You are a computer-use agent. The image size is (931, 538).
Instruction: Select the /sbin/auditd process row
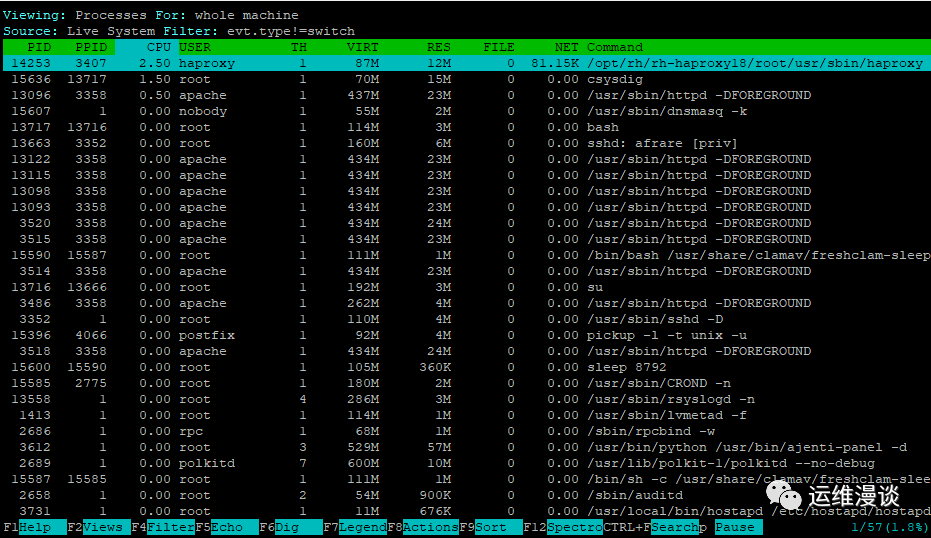coord(466,496)
